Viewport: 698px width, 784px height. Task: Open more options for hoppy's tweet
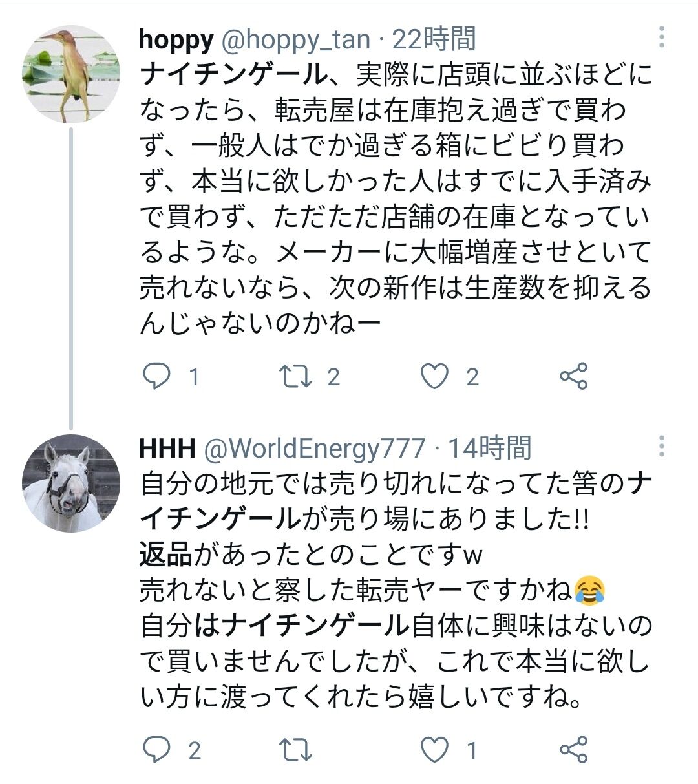[661, 37]
